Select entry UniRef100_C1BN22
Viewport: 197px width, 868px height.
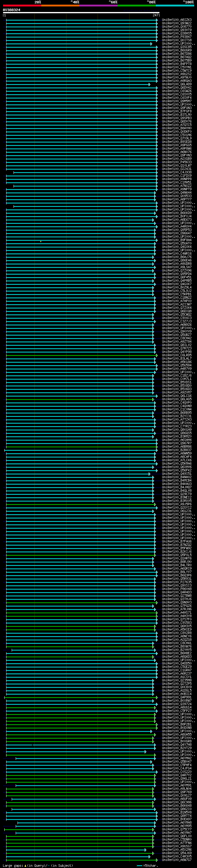(176, 297)
